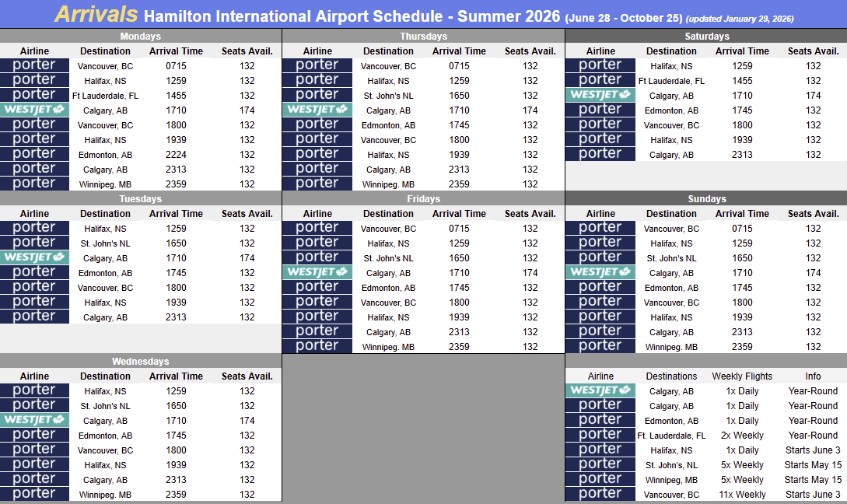Select the WestJet logo in the Wednesdays table
Viewport: 847px width, 504px height.
(x=35, y=420)
